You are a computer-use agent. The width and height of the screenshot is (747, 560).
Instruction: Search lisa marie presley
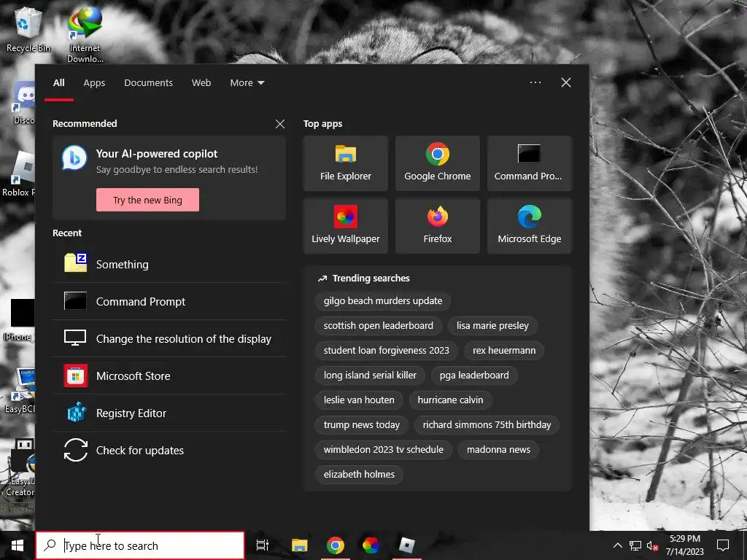pos(492,326)
